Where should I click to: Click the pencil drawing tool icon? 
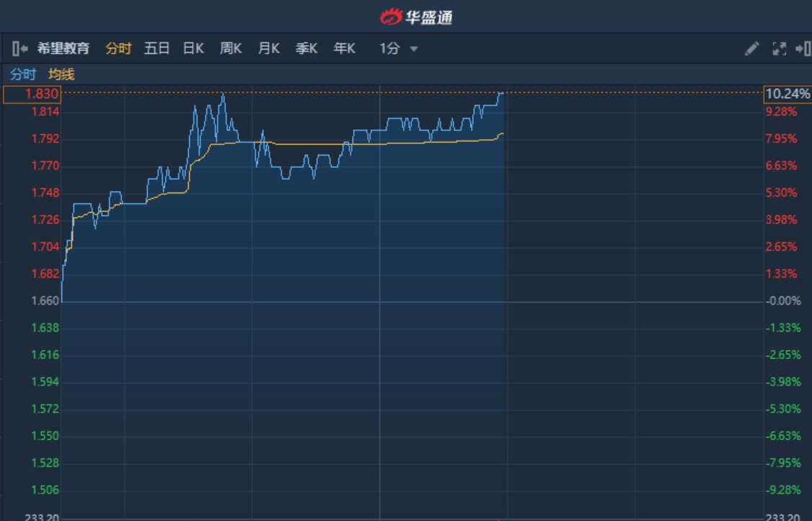pyautogui.click(x=751, y=49)
